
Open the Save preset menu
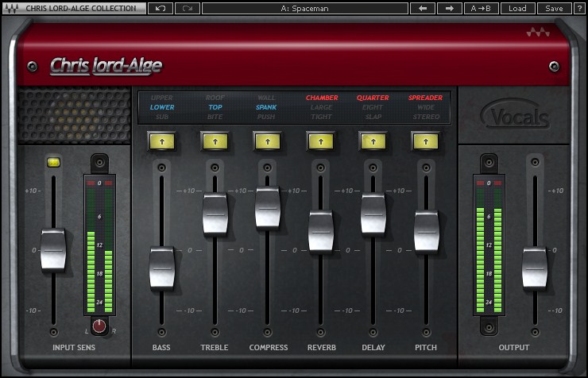point(554,8)
